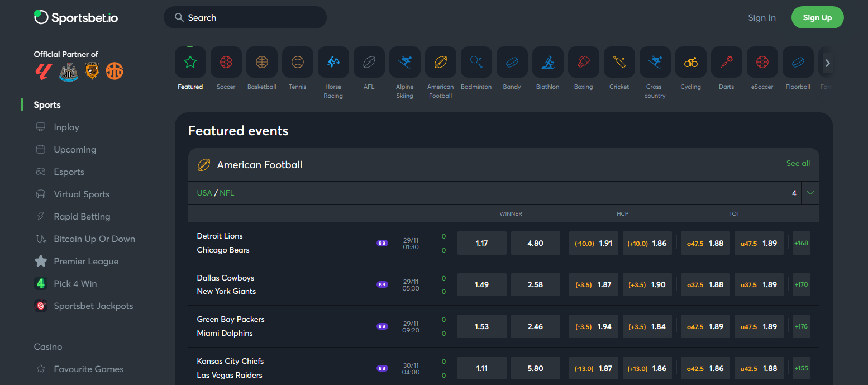Choose the Tennis sport icon

point(298,62)
